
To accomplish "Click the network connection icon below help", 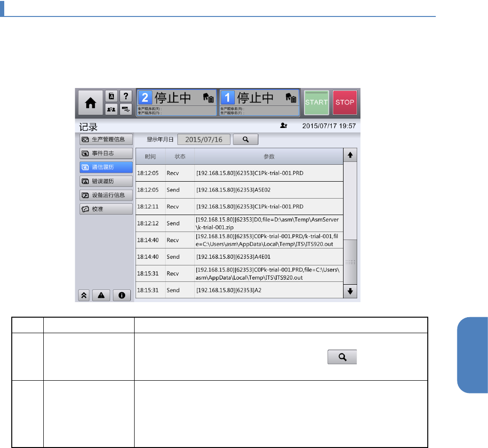I will tap(126, 109).
